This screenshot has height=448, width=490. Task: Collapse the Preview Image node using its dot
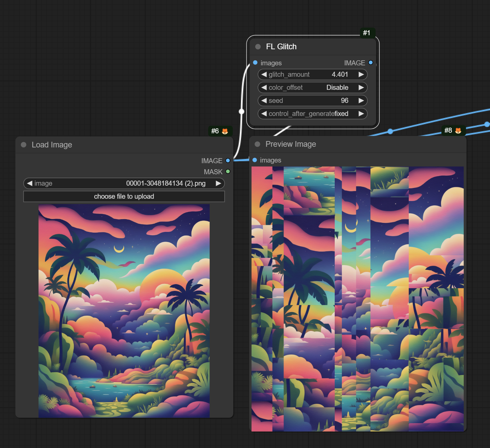(x=258, y=144)
